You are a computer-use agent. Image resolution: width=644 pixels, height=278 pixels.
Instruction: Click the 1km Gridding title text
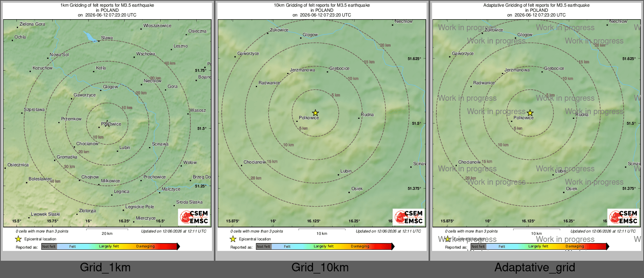click(x=107, y=5)
